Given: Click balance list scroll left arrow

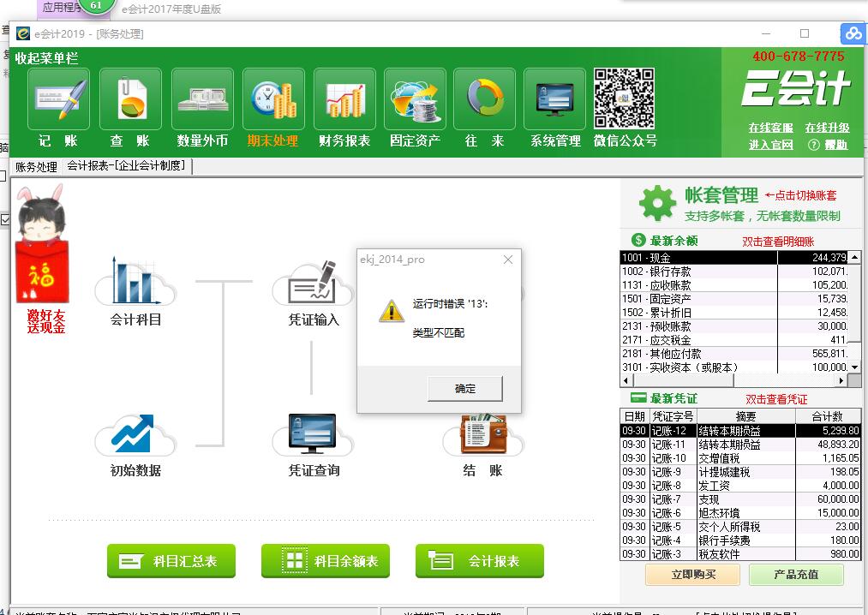Looking at the screenshot, I should click(626, 380).
